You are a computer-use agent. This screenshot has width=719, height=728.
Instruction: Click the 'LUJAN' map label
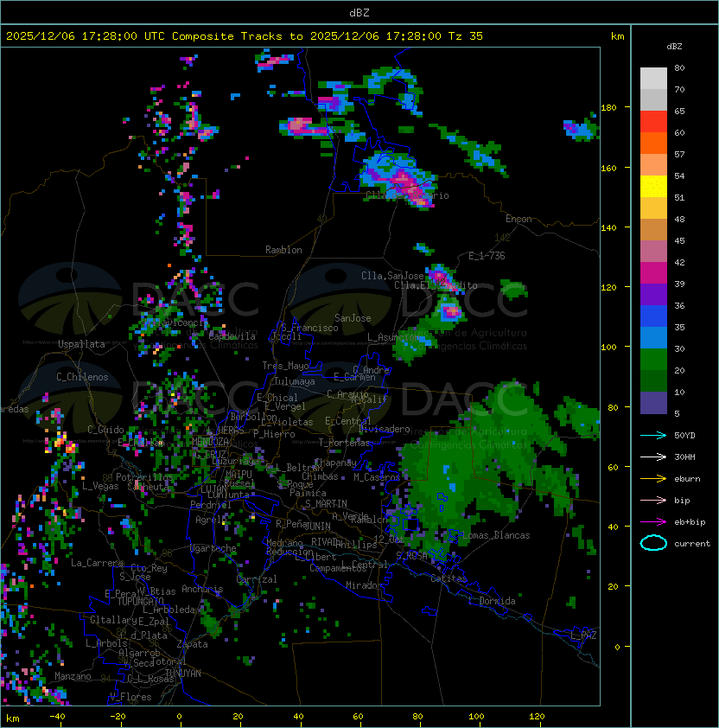[214, 489]
